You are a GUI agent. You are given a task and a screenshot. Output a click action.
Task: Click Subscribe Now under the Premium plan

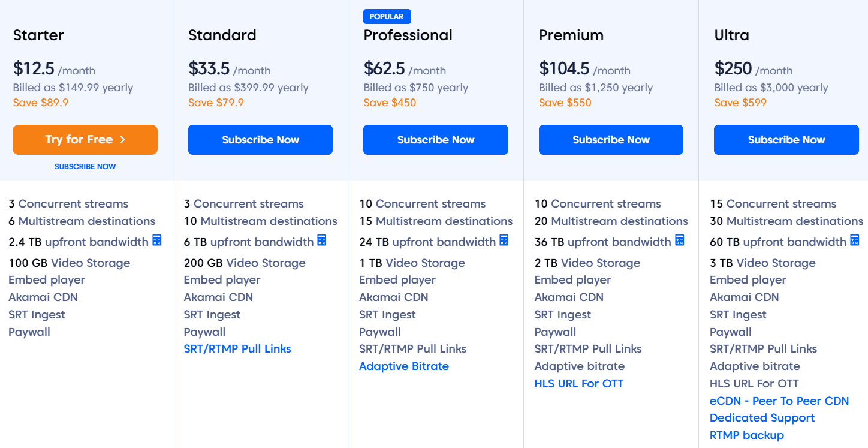pos(611,139)
